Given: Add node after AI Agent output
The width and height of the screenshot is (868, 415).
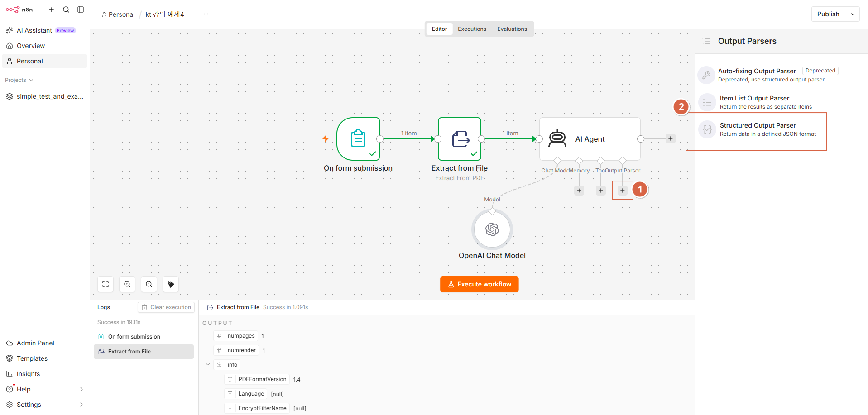Looking at the screenshot, I should coord(671,138).
